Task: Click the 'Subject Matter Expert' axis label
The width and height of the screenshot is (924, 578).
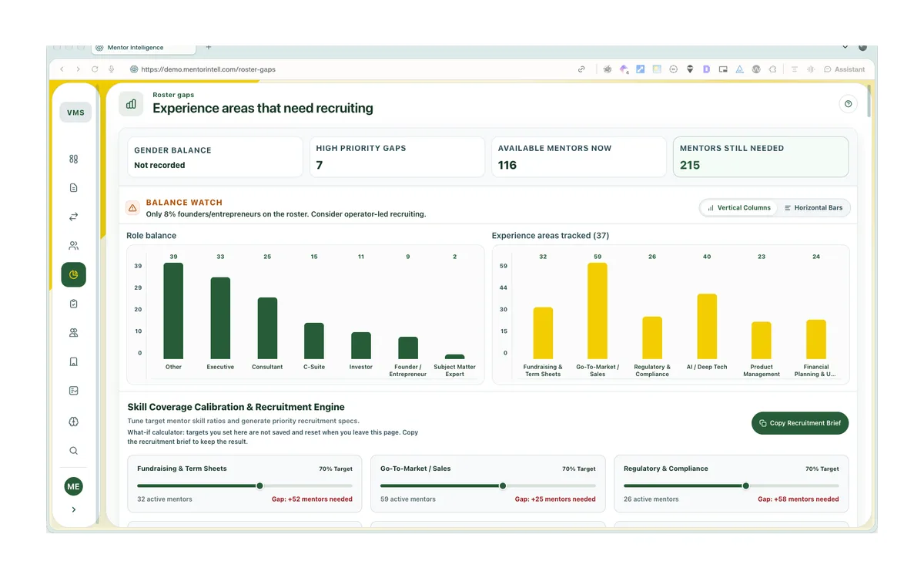Action: 455,371
